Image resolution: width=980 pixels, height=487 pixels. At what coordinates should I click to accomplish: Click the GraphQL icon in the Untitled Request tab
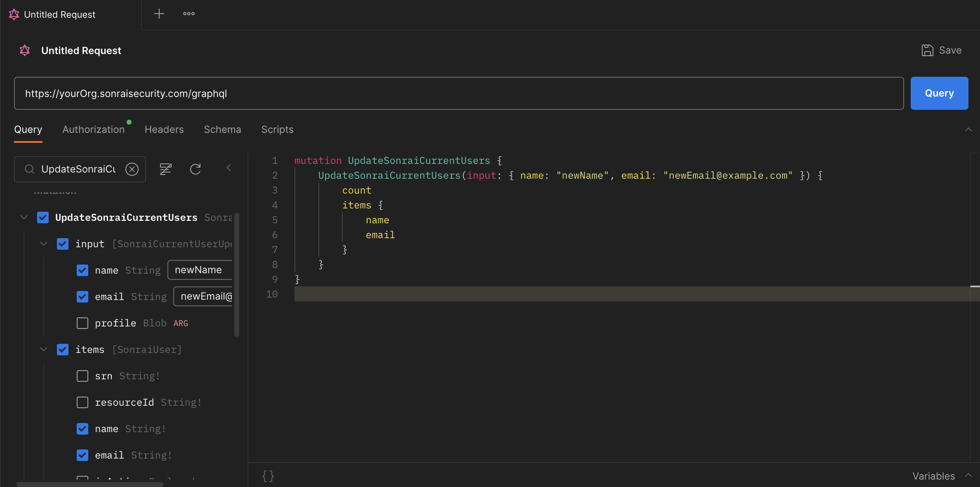click(x=14, y=14)
